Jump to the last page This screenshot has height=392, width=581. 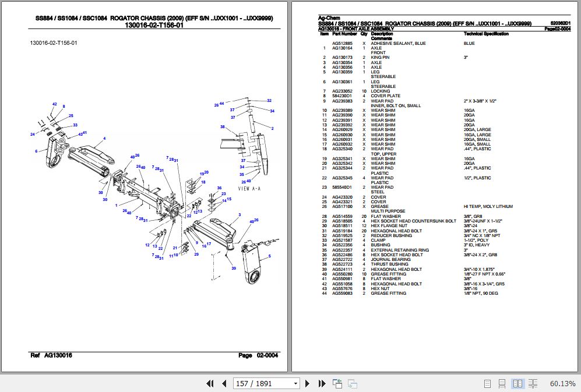[321, 383]
